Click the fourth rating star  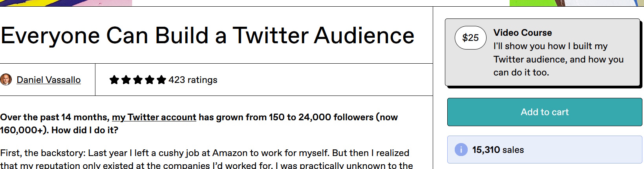pos(150,80)
